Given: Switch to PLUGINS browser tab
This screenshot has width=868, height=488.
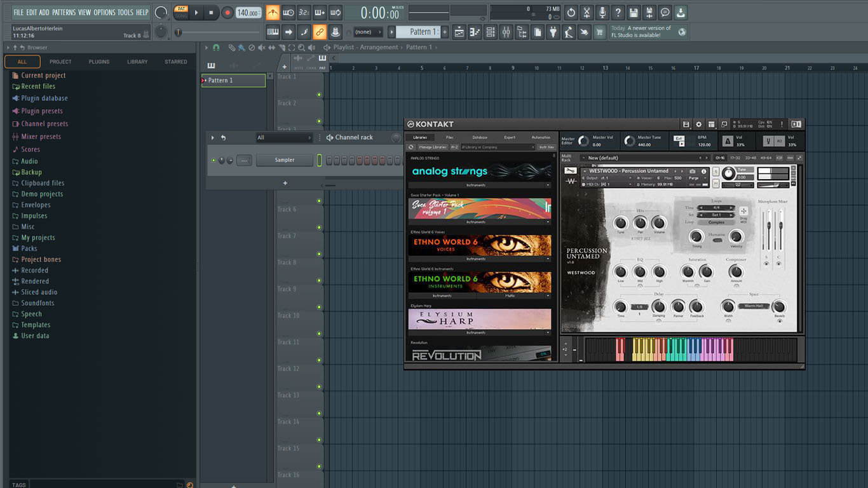Looking at the screenshot, I should point(99,62).
